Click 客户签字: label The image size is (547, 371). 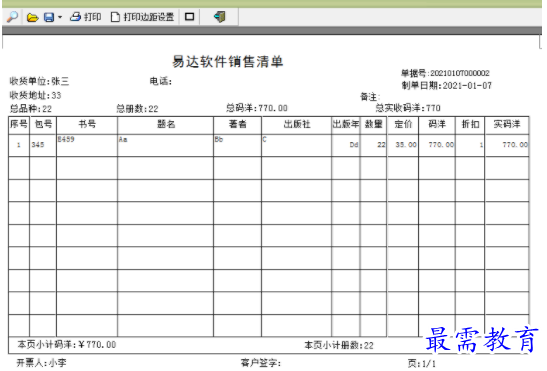[x=261, y=363]
